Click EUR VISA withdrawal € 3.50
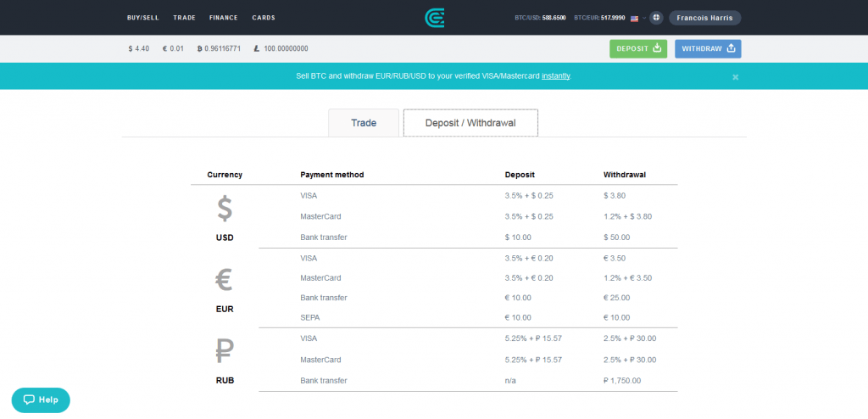868x419 pixels. pyautogui.click(x=615, y=259)
